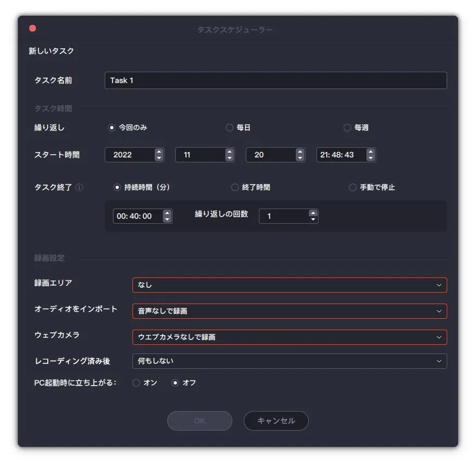Open the ウェブカメラ dropdown list
Screen dimensions: 476x467
click(x=289, y=337)
